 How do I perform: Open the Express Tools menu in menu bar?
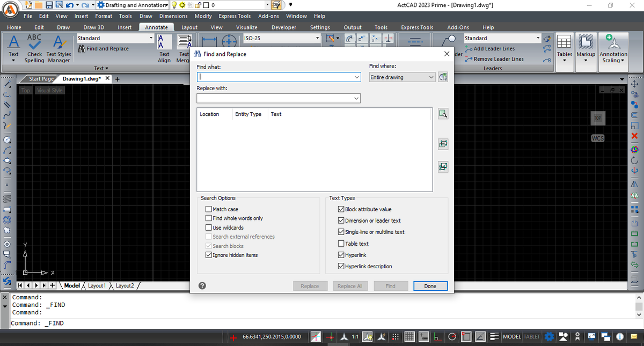235,16
